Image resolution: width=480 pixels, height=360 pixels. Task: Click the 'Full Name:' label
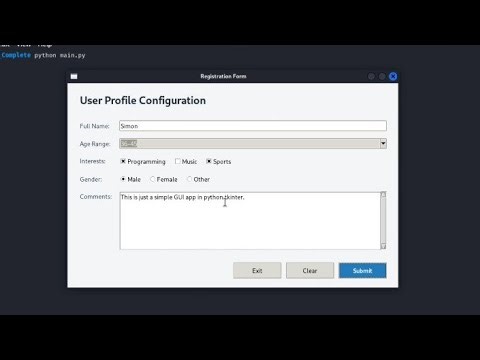(95, 126)
